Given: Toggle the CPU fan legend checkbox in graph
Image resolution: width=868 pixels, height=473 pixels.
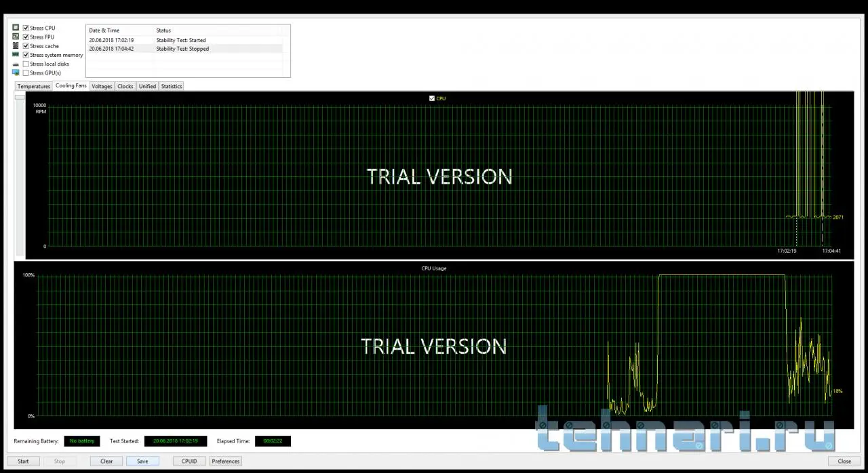Looking at the screenshot, I should 432,98.
